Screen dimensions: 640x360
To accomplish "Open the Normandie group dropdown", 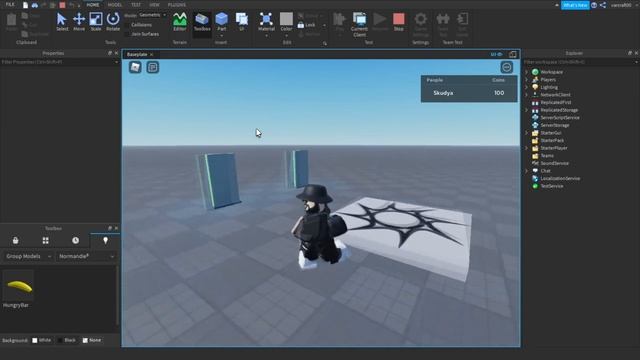I will pos(86,256).
